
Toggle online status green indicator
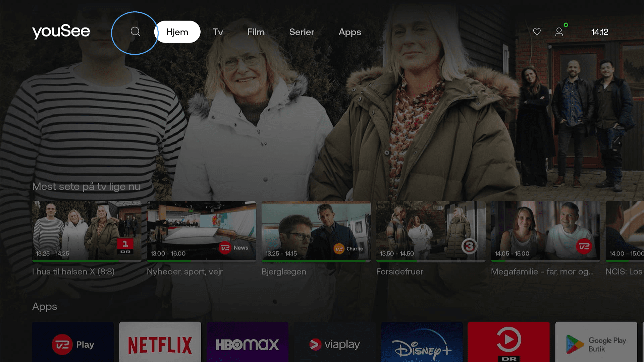(x=565, y=25)
